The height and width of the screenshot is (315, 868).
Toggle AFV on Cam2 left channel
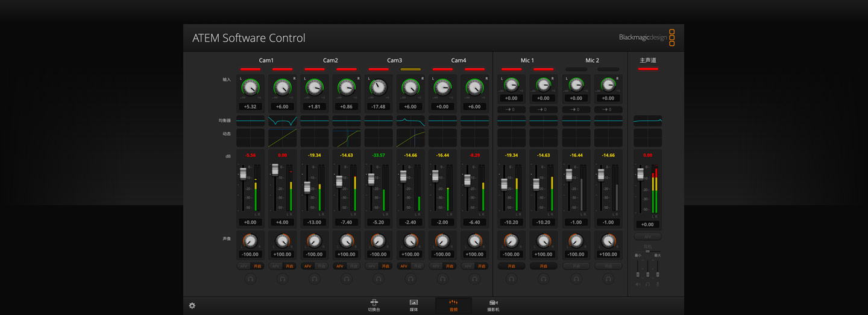click(308, 266)
